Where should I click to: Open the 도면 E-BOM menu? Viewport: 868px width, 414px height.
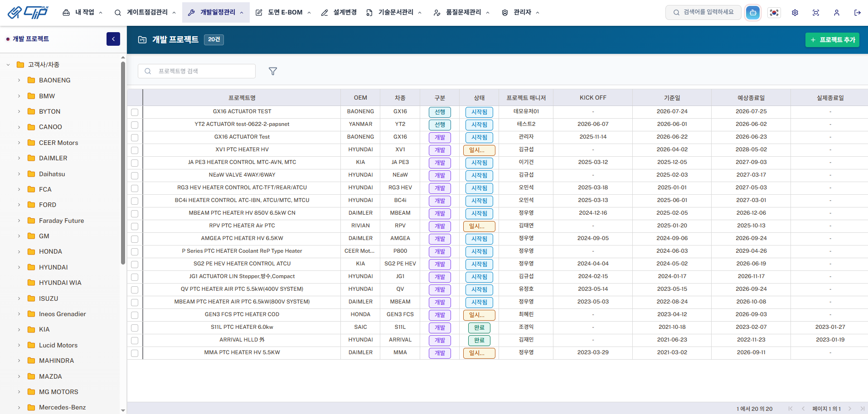pyautogui.click(x=283, y=13)
